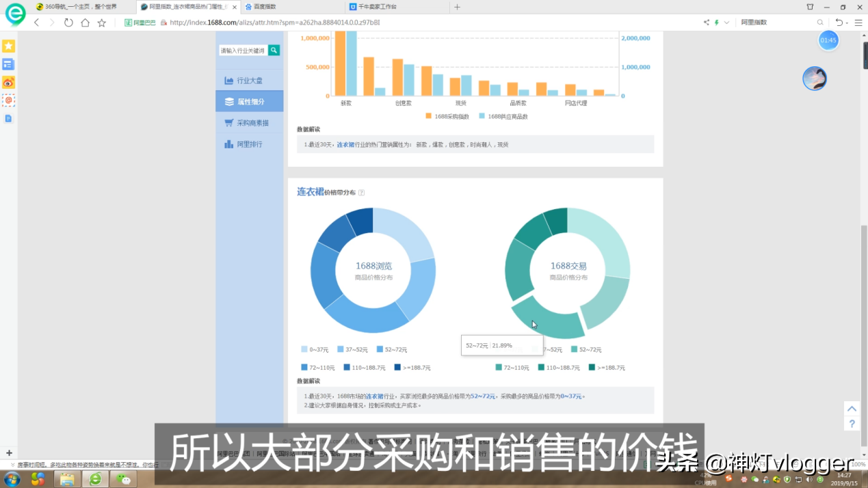Toggle the 0~37元 legend in browse chart
Viewport: 868px width, 488px height.
[x=315, y=350]
